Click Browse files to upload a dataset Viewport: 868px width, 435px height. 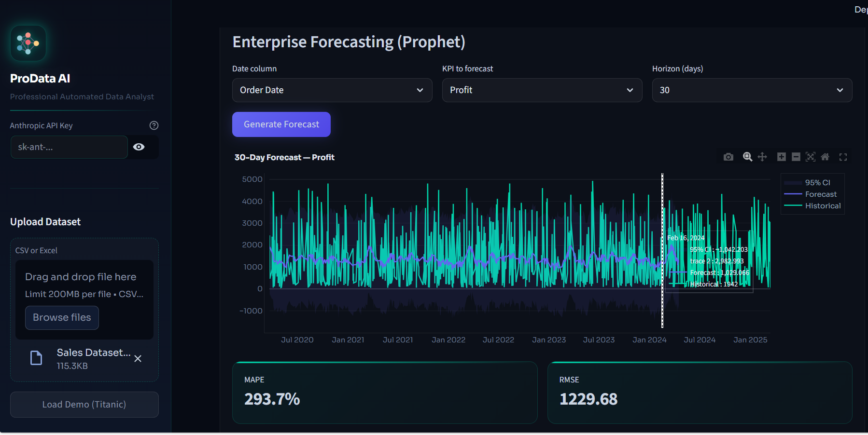coord(62,317)
